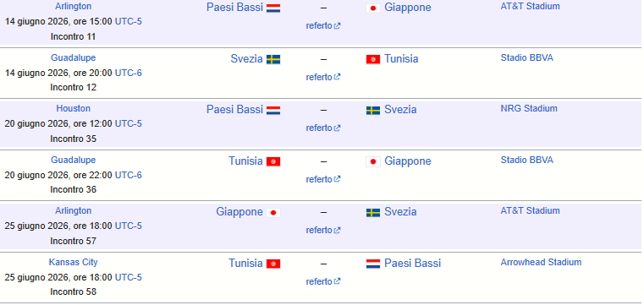Click Sweden flag in match 35 row
Image resolution: width=644 pixels, height=305 pixels.
coord(373,111)
